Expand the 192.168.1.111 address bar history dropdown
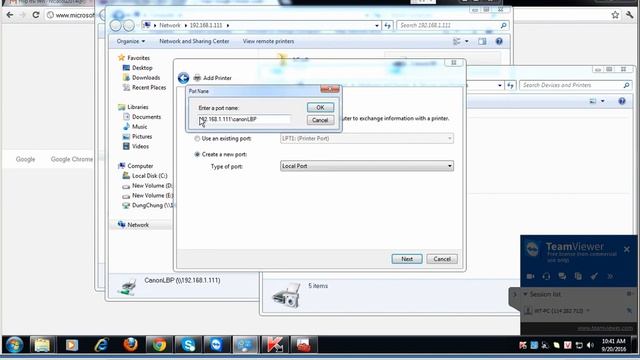The image size is (640, 360). pos(377,25)
